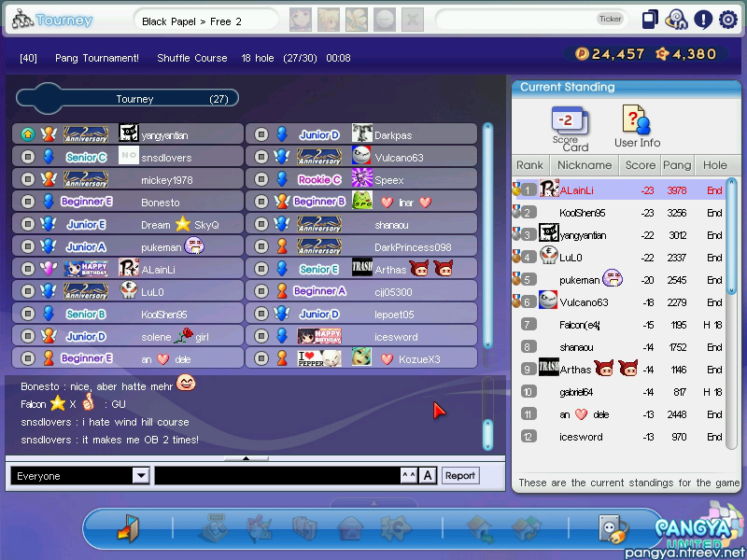
Task: Click player lepoet05 in player list
Action: 361,314
